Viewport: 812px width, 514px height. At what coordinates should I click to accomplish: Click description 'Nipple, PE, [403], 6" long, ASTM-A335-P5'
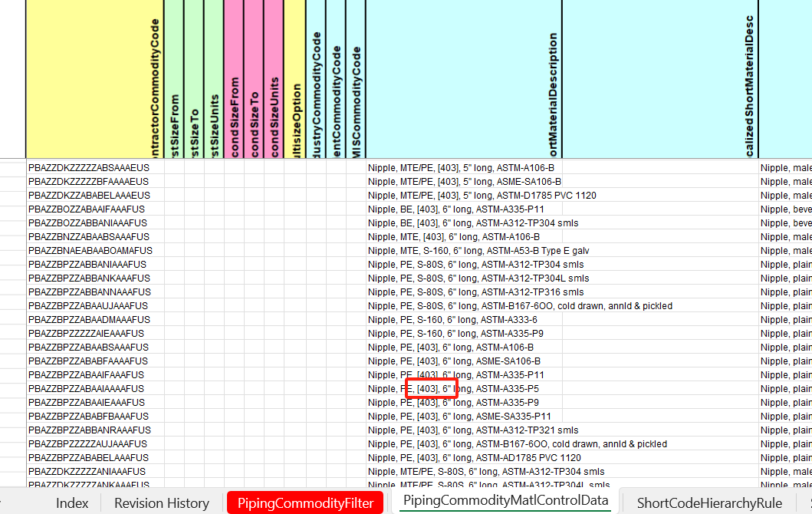(x=454, y=389)
